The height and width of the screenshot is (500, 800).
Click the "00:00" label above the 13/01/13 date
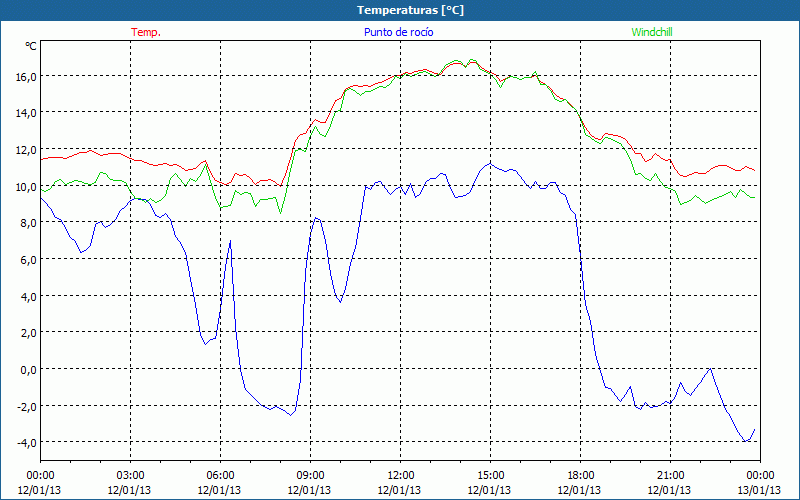click(x=760, y=476)
